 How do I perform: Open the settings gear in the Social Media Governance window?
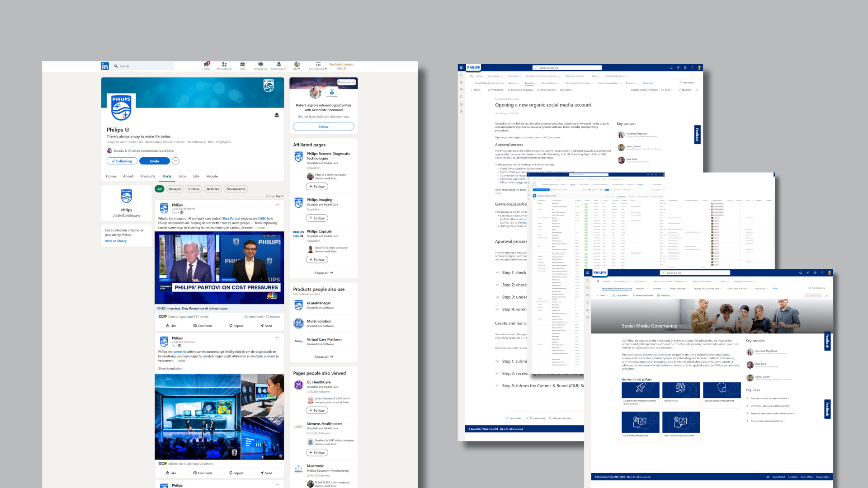815,273
